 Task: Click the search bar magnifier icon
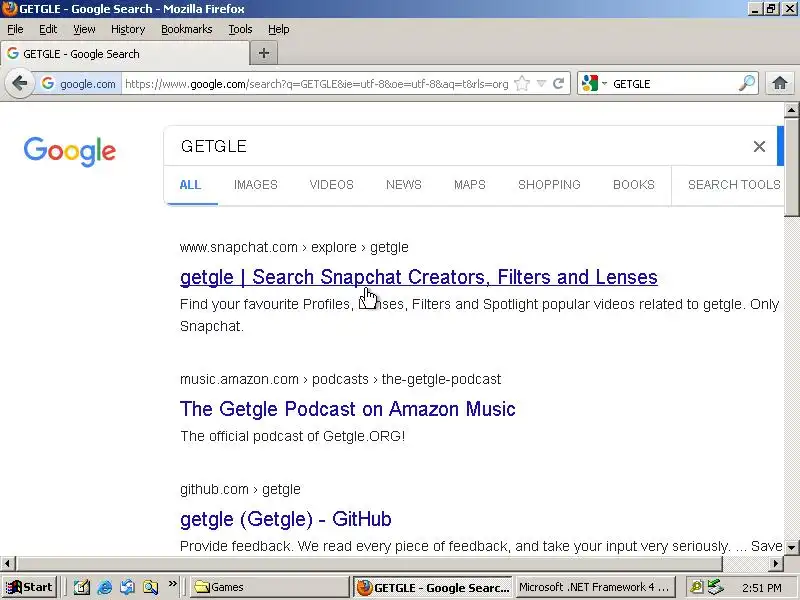point(746,83)
